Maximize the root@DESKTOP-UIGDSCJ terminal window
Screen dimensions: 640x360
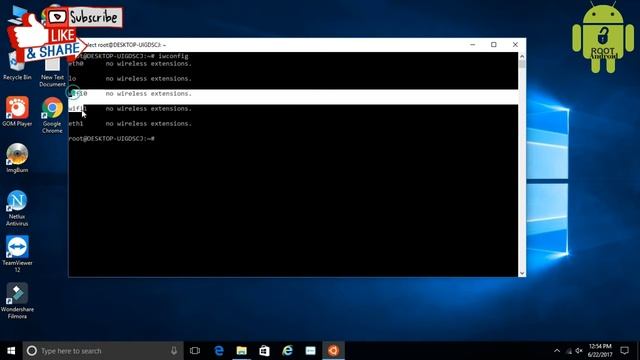(x=494, y=44)
